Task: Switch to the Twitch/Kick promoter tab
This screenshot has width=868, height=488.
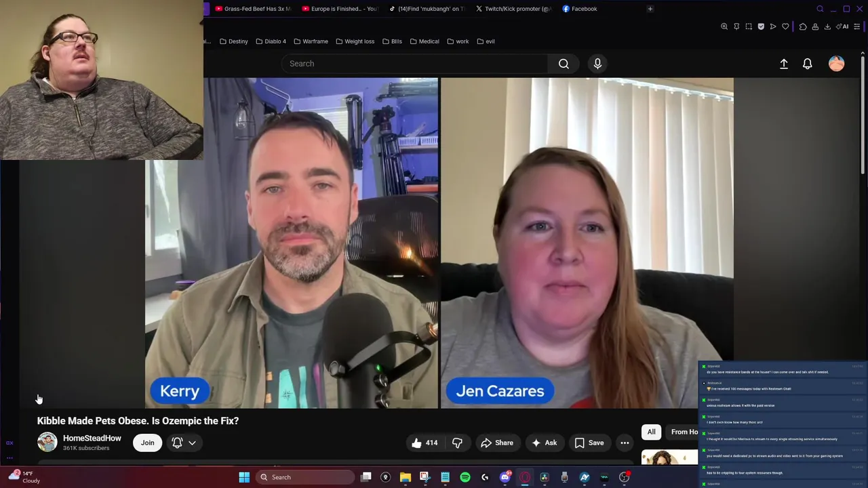Action: pyautogui.click(x=513, y=9)
